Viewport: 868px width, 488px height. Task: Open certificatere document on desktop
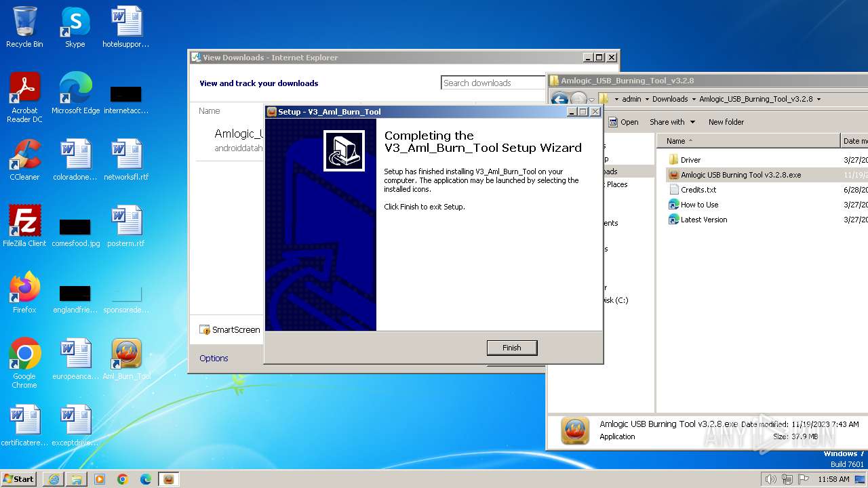(24, 426)
